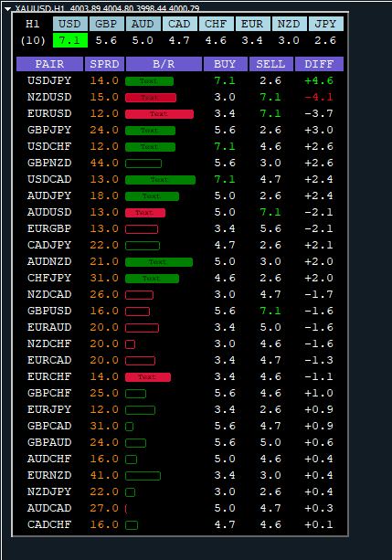This screenshot has height=560, width=392.
Task: Select the CHF currency header button
Action: (x=217, y=24)
